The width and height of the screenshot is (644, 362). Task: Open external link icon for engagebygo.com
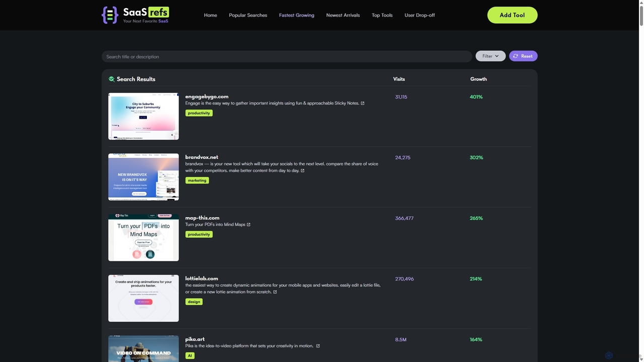tap(363, 103)
